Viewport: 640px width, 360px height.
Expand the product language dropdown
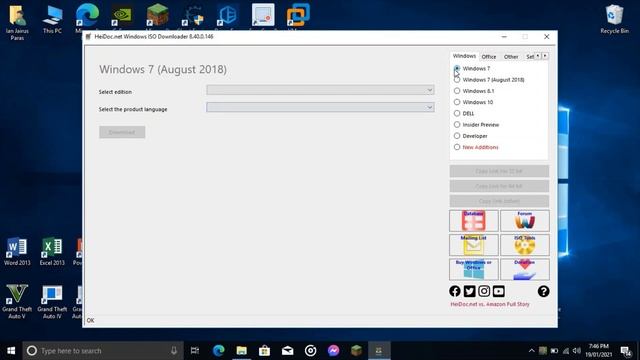pyautogui.click(x=320, y=107)
